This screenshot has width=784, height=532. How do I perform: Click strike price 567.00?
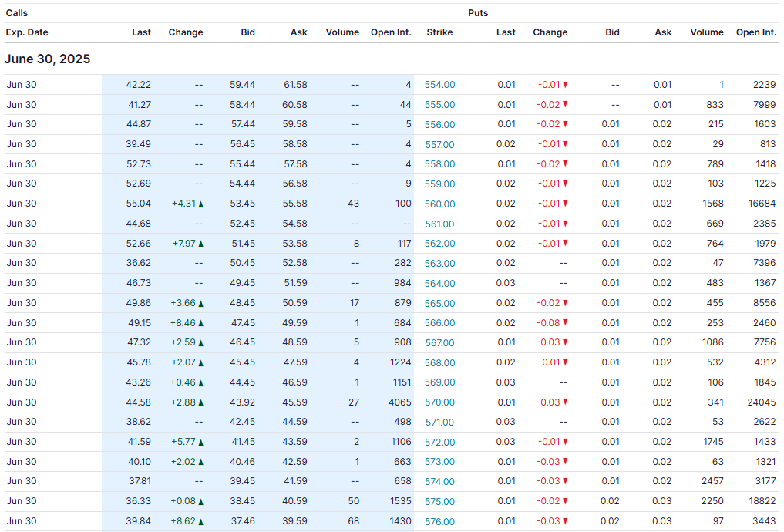(439, 343)
